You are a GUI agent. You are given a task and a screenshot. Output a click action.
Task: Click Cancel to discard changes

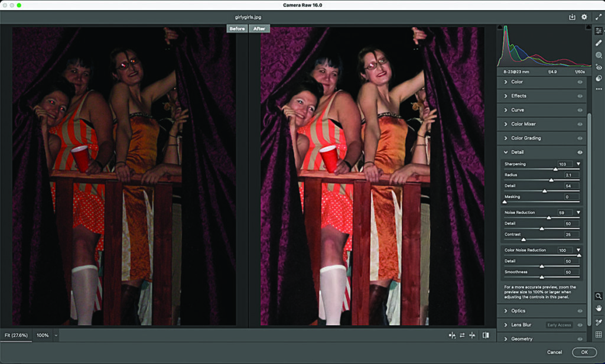pos(554,352)
